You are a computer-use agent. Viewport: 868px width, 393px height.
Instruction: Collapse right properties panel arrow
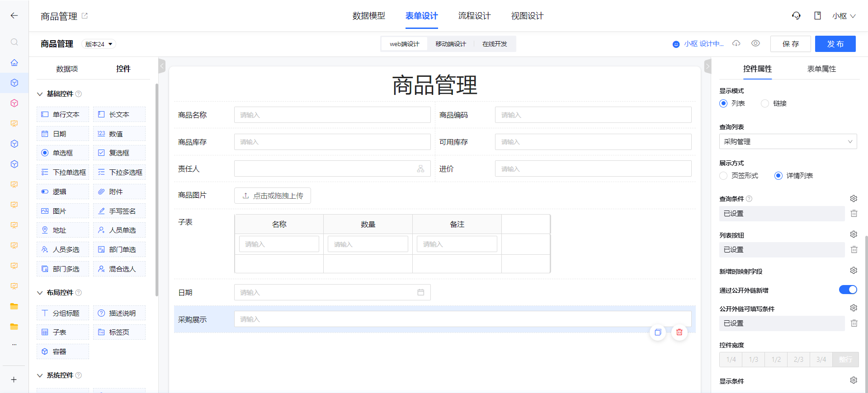point(708,66)
